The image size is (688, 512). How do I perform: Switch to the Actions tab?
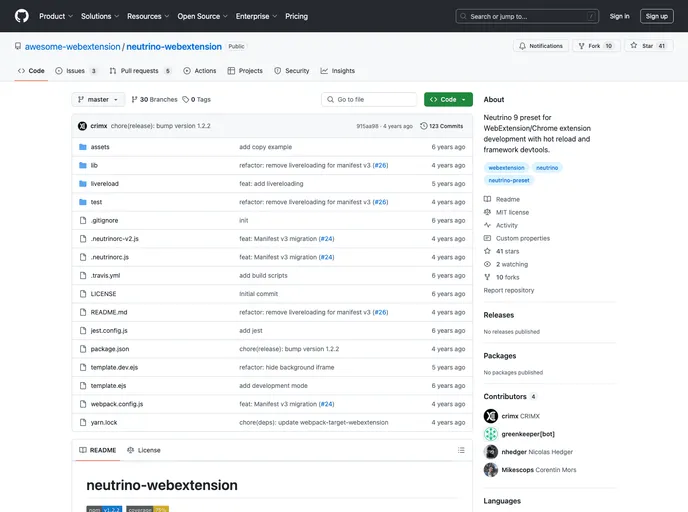(x=200, y=71)
